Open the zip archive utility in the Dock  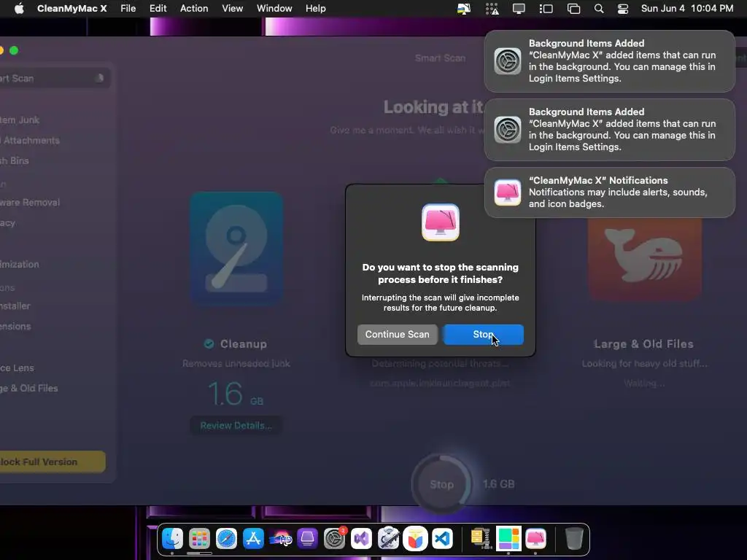coord(481,539)
